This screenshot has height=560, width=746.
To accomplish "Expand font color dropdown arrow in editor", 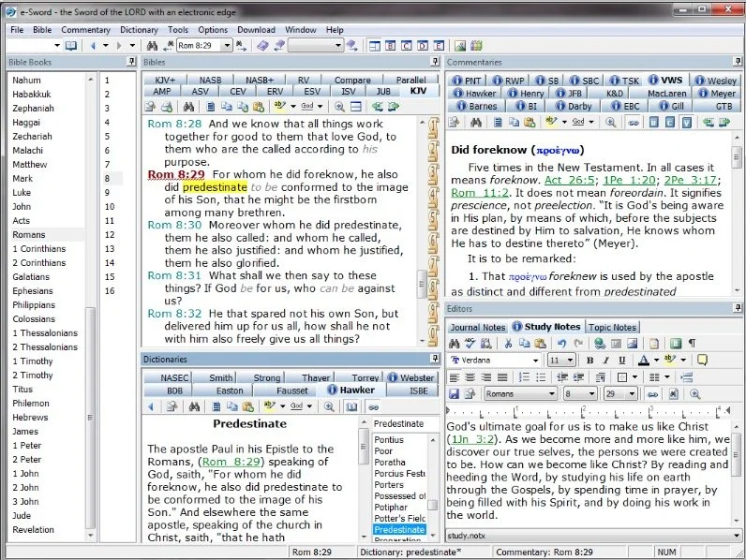I will coord(656,361).
